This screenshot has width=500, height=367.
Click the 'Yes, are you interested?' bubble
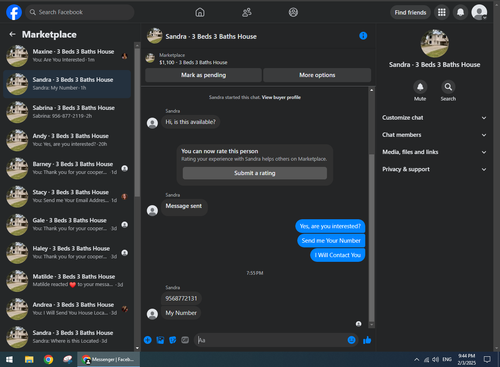tap(330, 226)
